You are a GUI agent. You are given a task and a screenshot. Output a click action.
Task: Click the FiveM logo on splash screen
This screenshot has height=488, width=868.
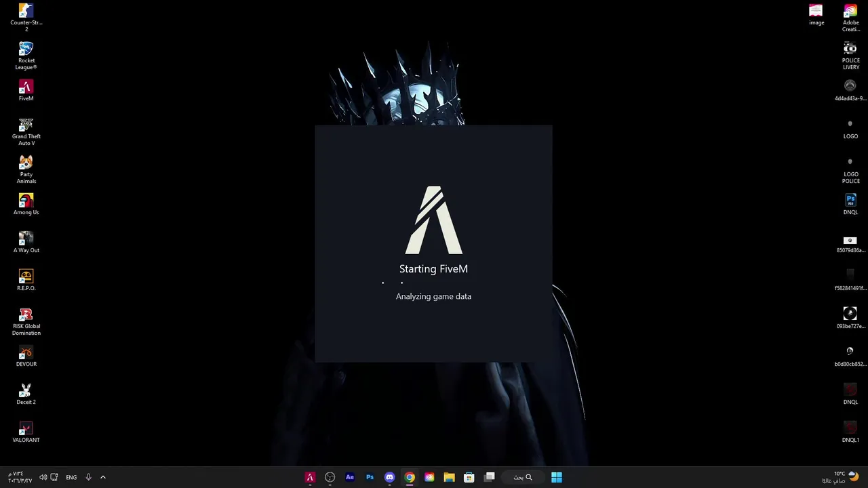point(434,220)
